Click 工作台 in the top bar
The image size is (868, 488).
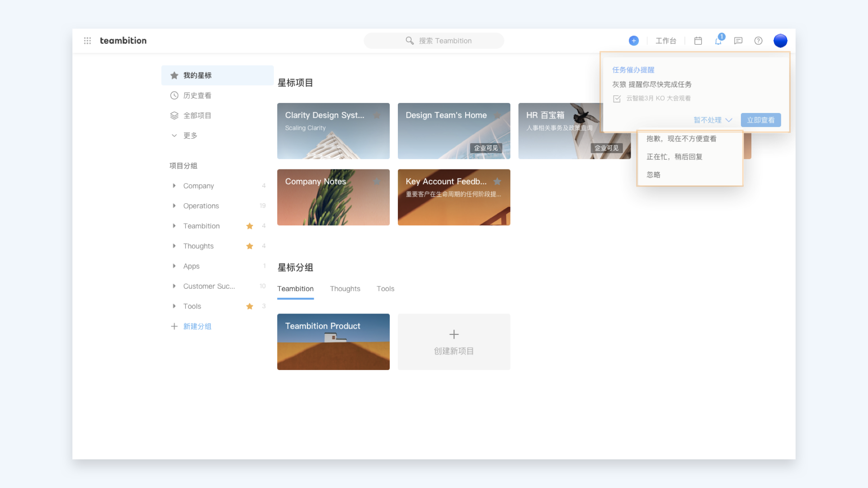(666, 41)
